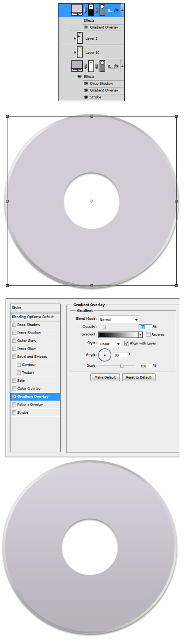Viewport: 184px width, 644px height.
Task: Click the transform center reference point crosshair
Action: coord(92,201)
